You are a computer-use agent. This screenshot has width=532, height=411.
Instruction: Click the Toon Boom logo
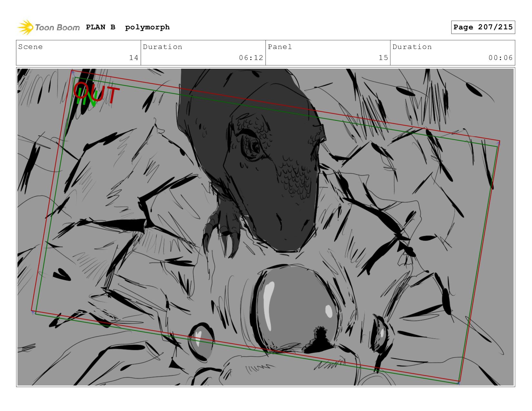(48, 27)
